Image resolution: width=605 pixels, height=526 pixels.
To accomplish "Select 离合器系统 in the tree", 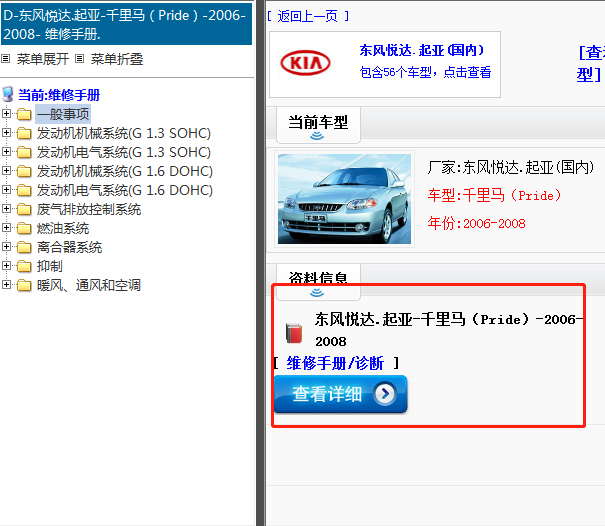I will 69,247.
